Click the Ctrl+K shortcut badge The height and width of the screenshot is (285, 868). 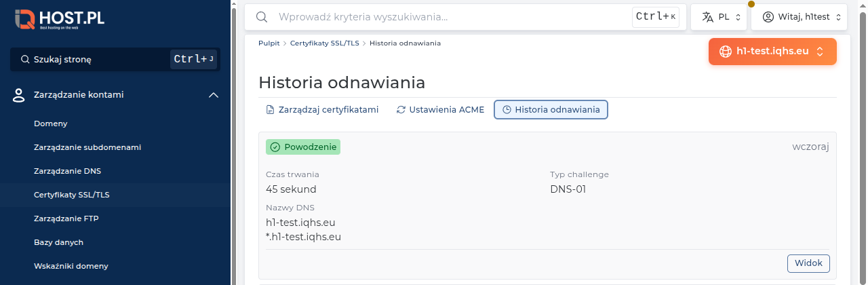click(x=656, y=17)
